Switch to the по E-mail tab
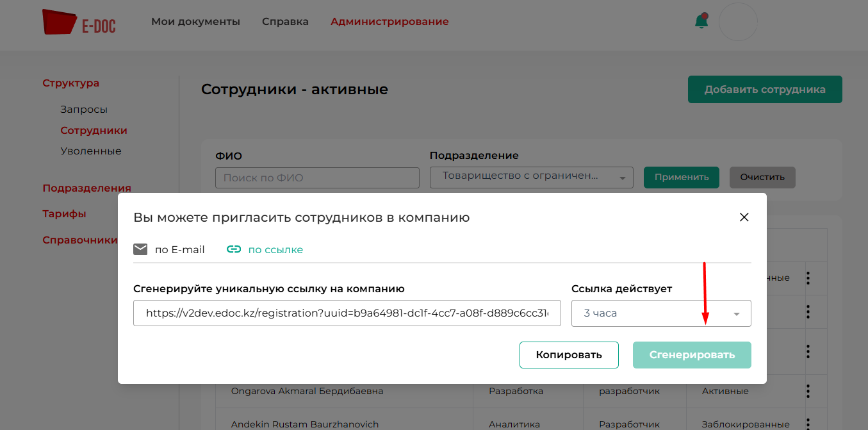This screenshot has height=430, width=868. tap(179, 250)
